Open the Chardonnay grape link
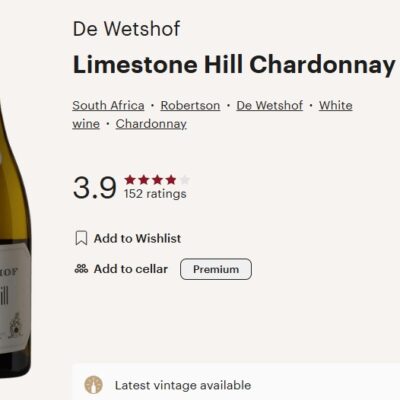 pyautogui.click(x=151, y=124)
